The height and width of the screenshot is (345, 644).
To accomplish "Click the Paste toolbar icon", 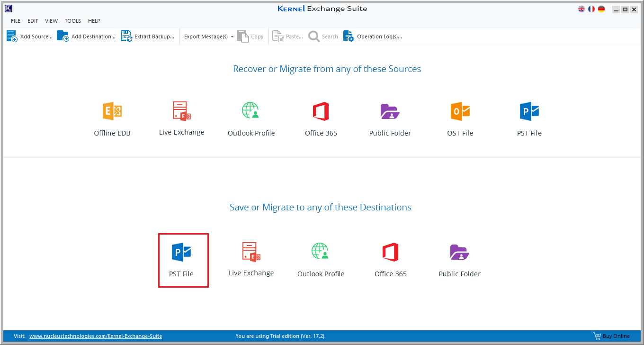I will point(278,36).
